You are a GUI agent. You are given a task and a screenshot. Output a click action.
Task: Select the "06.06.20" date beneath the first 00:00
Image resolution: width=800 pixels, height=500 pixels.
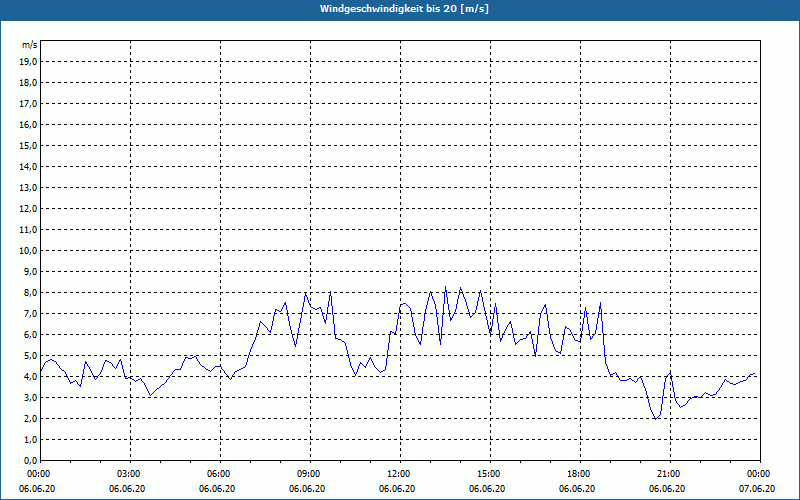click(37, 489)
